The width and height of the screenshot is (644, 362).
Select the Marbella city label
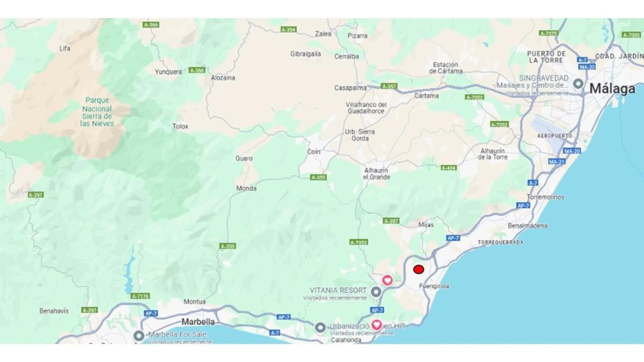pos(199,322)
